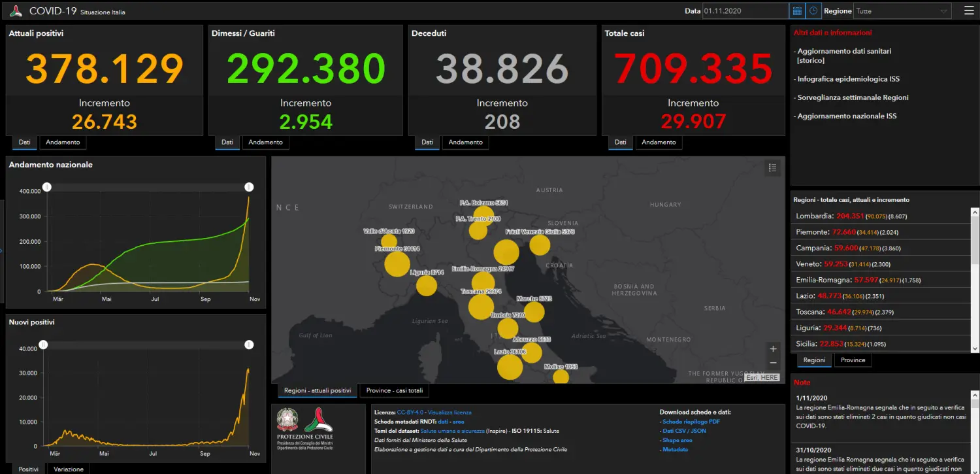Click the COVID-19 Protezione Civile logo

pos(16,10)
